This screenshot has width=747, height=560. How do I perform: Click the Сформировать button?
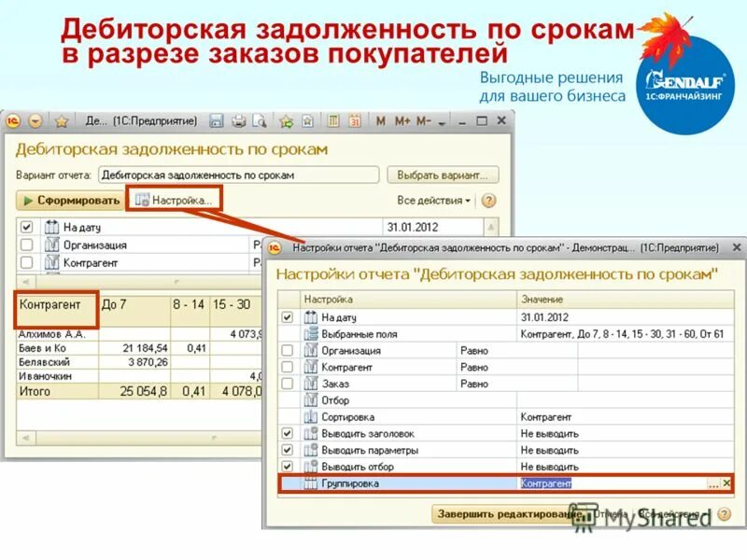click(x=70, y=201)
